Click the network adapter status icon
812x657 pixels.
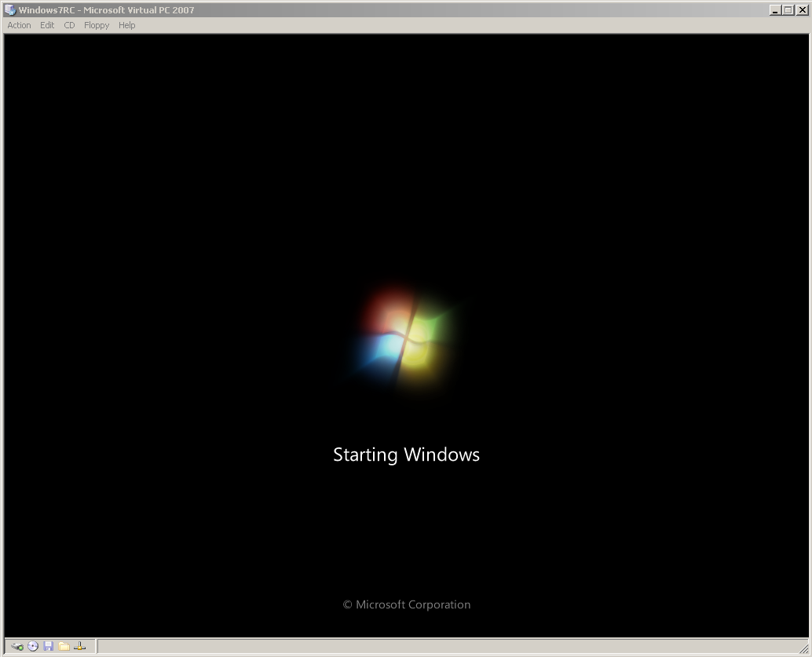[x=80, y=646]
